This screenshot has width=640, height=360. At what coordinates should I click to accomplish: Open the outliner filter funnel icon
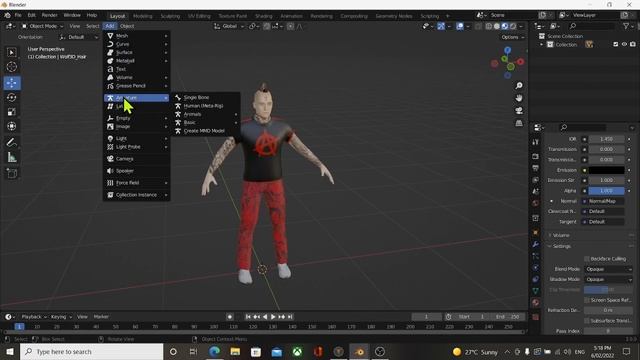626,26
